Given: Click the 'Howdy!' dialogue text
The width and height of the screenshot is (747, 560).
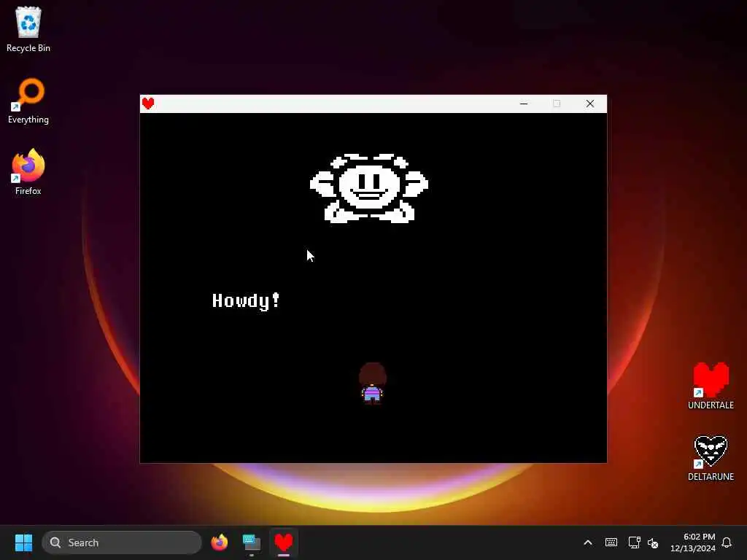Looking at the screenshot, I should (246, 301).
